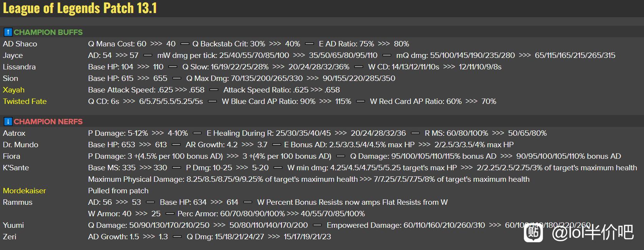Click the League of Legends Patch 13.1 title
644x250 pixels.
point(80,8)
